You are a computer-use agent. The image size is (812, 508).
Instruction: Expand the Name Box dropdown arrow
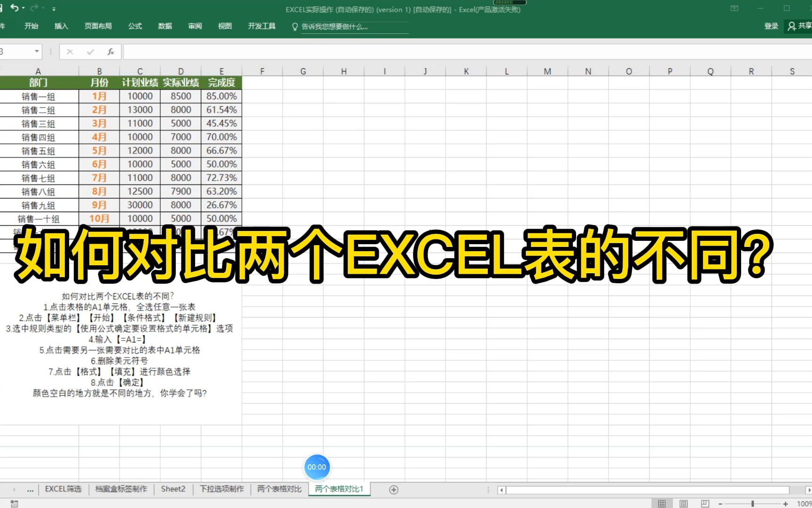(x=37, y=51)
